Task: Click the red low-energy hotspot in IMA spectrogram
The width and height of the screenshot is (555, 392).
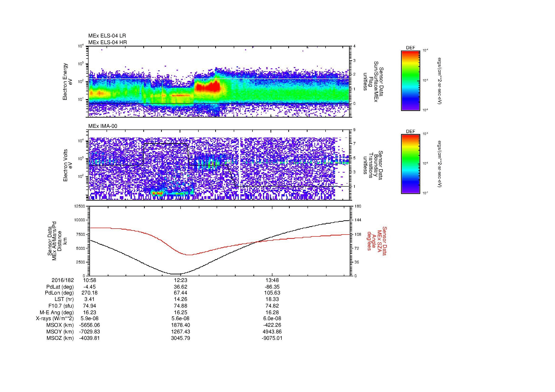Action: coord(158,193)
